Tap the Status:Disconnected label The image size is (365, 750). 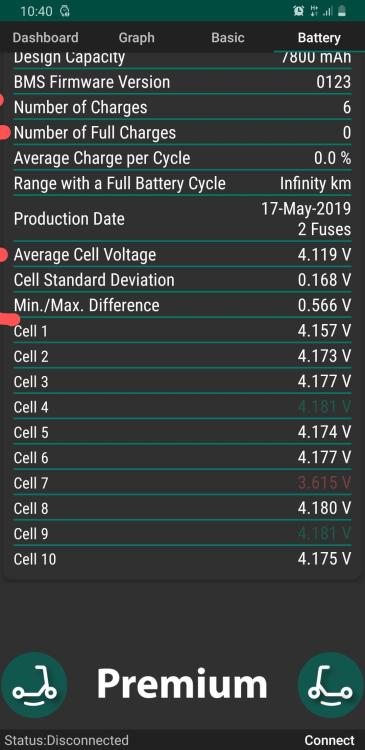point(66,740)
